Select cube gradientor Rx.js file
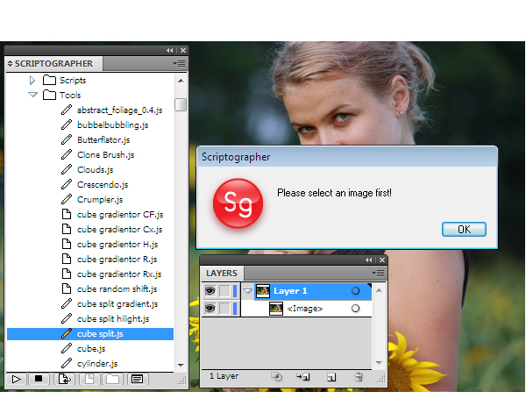This screenshot has width=526, height=420. click(119, 274)
